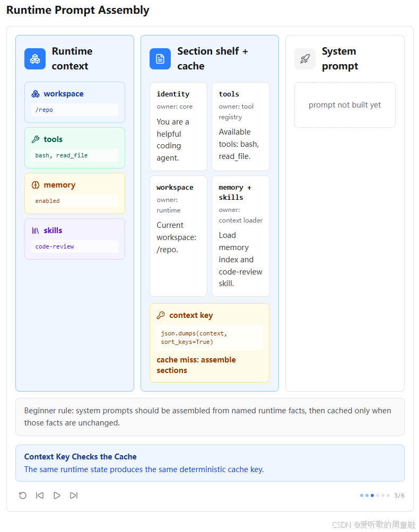
Task: Select the identity section card
Action: pos(178,127)
